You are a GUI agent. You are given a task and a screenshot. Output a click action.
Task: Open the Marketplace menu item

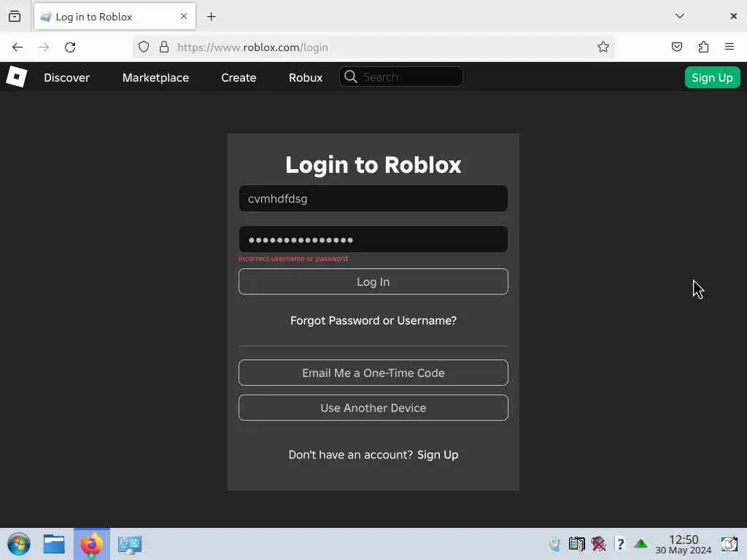point(156,77)
